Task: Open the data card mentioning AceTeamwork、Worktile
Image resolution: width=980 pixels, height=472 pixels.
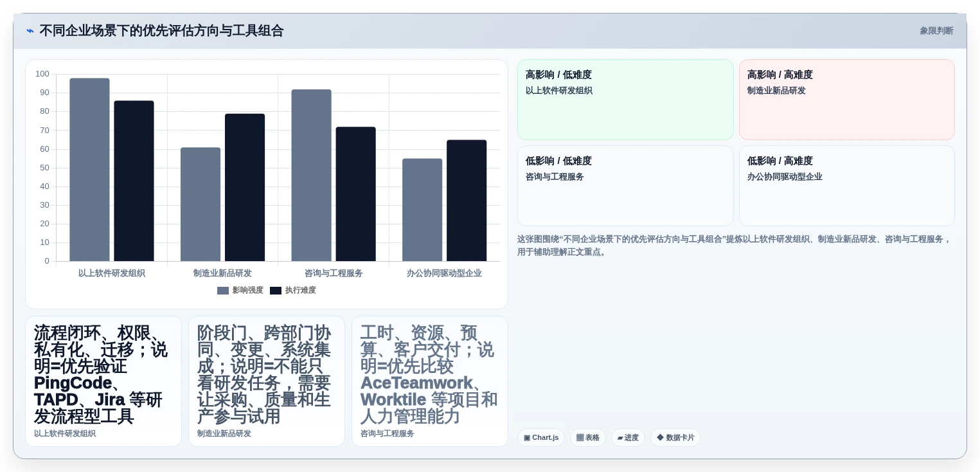Action: pyautogui.click(x=430, y=381)
